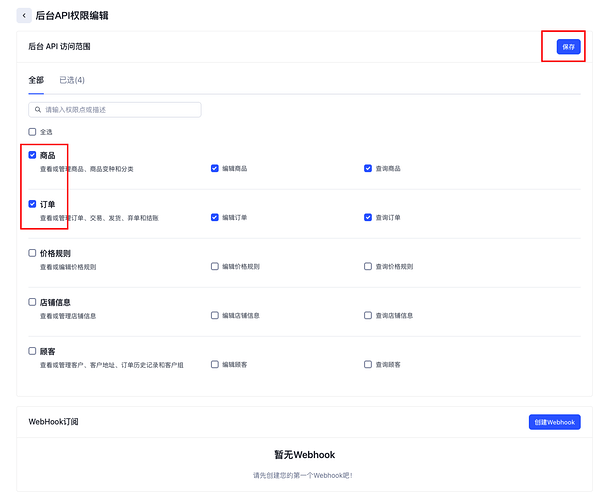This screenshot has width=601, height=500.
Task: Enable the 查询价格规则 checkbox
Action: 368,266
